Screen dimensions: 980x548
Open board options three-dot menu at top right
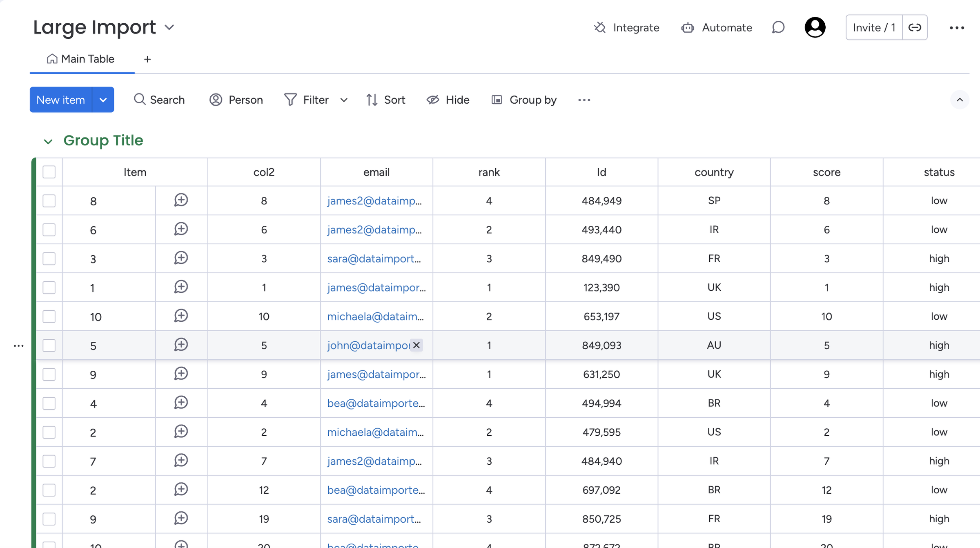[x=957, y=28]
